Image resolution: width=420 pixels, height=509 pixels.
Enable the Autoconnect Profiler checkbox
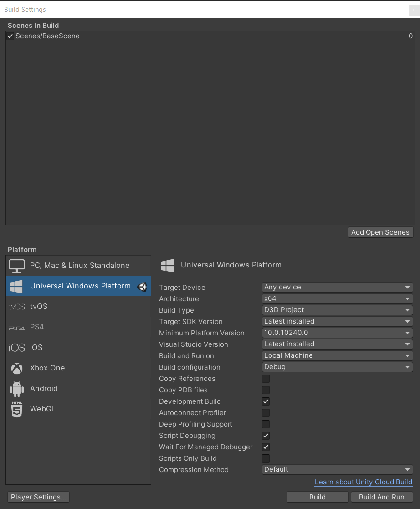pos(266,413)
